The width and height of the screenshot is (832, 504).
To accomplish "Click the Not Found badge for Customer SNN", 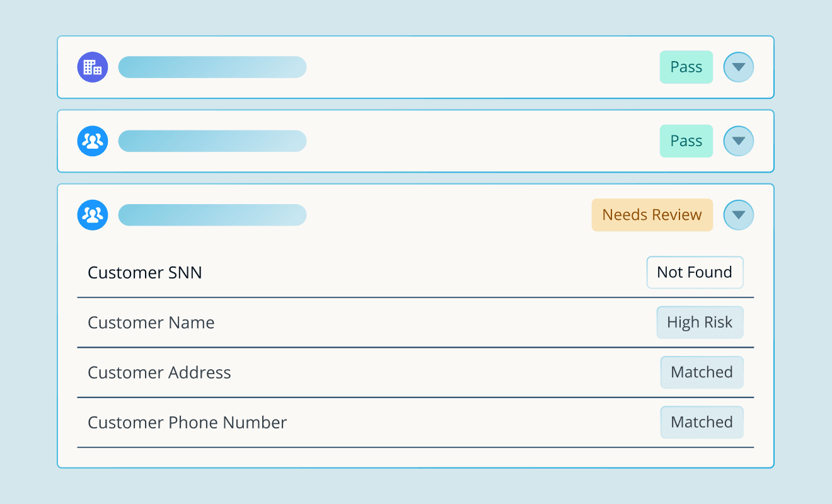I will pyautogui.click(x=695, y=272).
